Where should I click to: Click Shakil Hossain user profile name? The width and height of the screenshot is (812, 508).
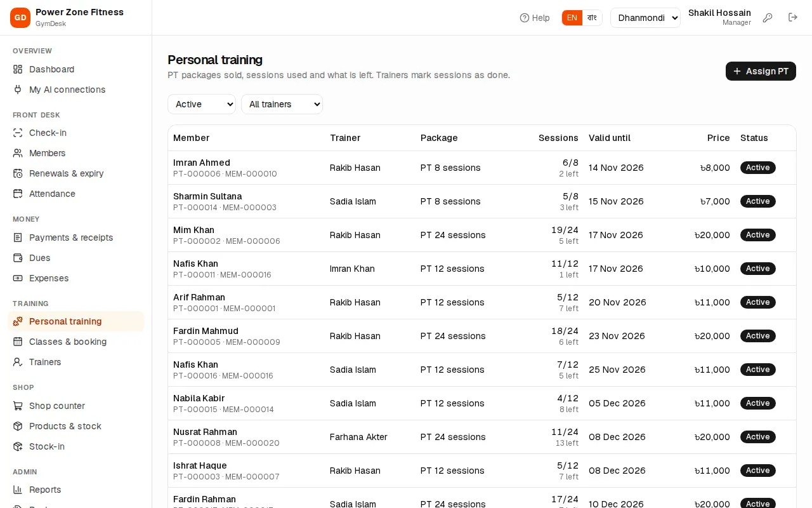(719, 13)
